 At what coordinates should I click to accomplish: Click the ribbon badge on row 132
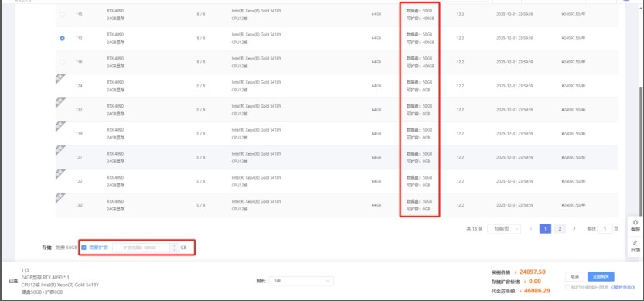[60, 102]
